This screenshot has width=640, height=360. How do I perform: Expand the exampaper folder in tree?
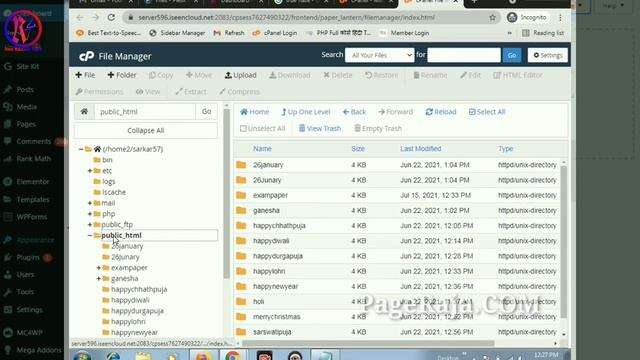tap(98, 268)
